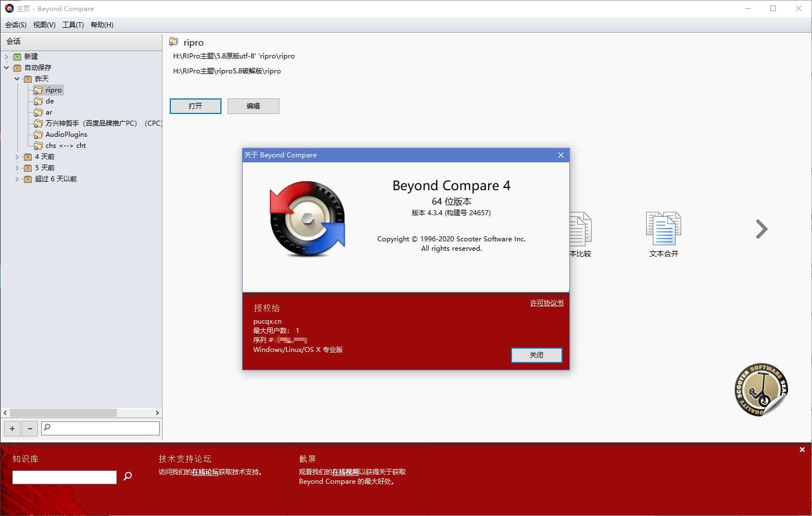Click the knowledge base search magnifier icon
The height and width of the screenshot is (516, 812).
click(127, 476)
